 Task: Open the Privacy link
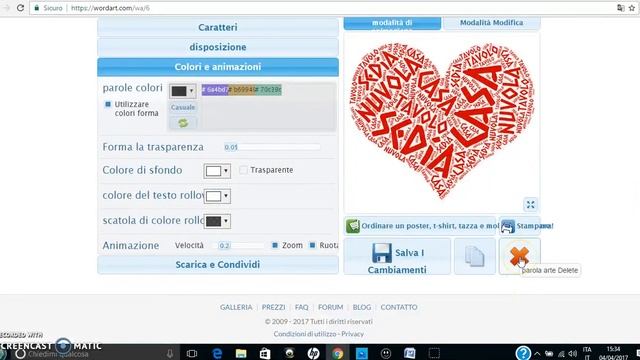[x=353, y=334]
